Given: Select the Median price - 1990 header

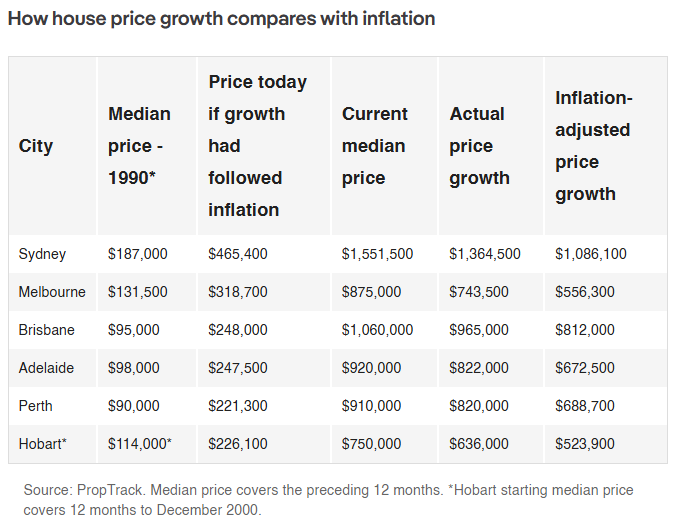Looking at the screenshot, I should 139,146.
